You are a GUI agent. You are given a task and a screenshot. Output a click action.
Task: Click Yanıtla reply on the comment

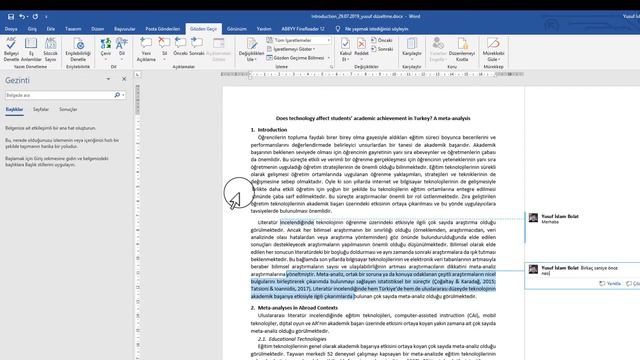(610, 283)
